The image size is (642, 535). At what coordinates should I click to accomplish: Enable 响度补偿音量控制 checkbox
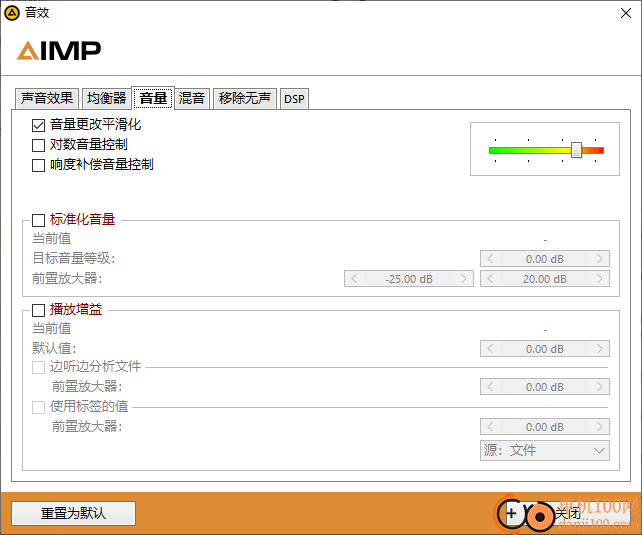point(38,165)
